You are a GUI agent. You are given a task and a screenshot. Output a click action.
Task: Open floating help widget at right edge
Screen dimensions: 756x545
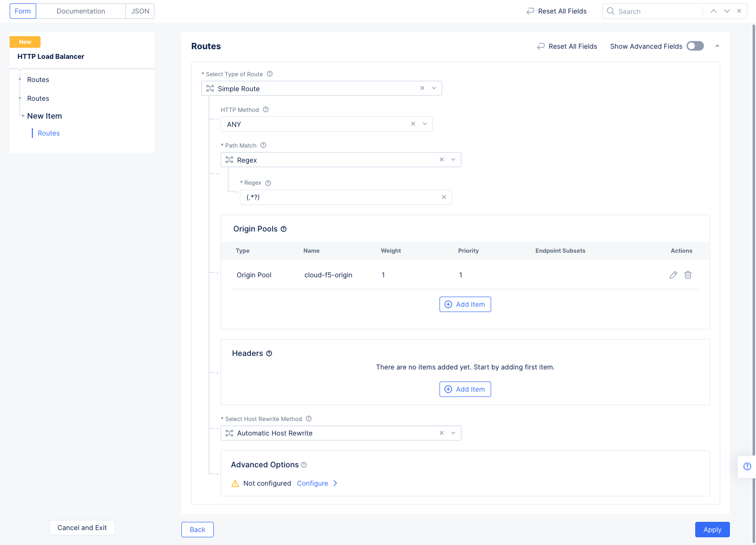click(x=747, y=466)
